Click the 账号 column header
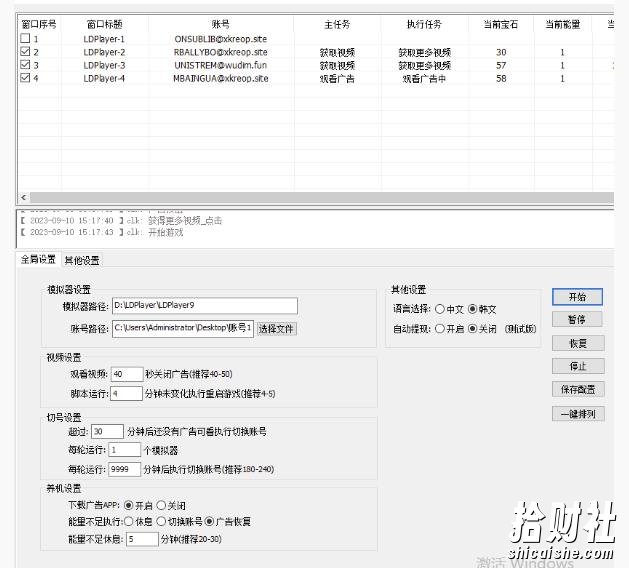Screen dimensions: 629x568 point(221,24)
